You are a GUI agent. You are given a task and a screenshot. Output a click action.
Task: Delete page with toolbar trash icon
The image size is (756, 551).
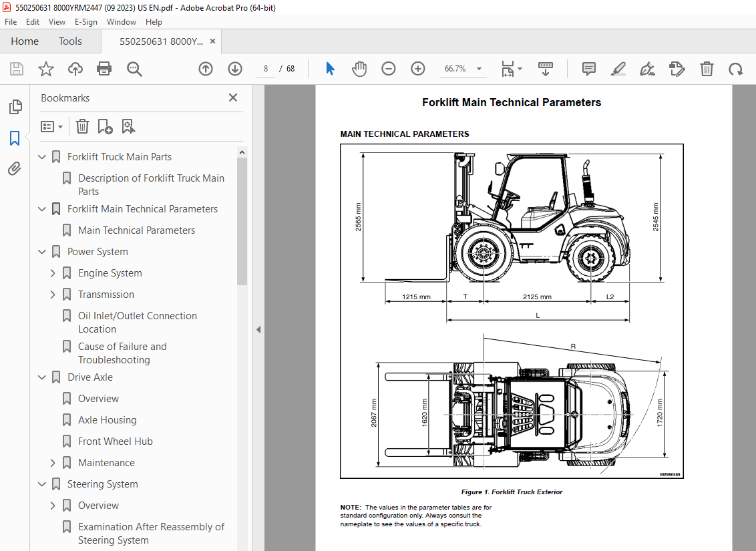pos(707,69)
